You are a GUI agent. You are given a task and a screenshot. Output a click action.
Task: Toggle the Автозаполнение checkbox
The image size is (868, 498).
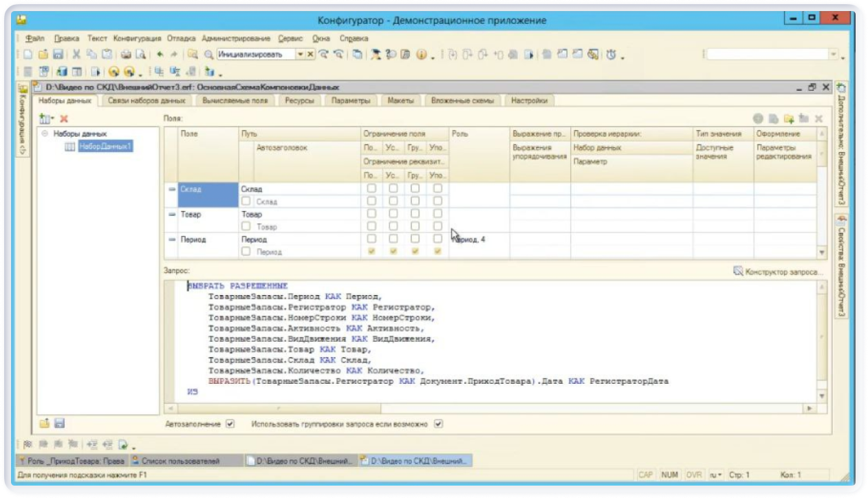(230, 424)
